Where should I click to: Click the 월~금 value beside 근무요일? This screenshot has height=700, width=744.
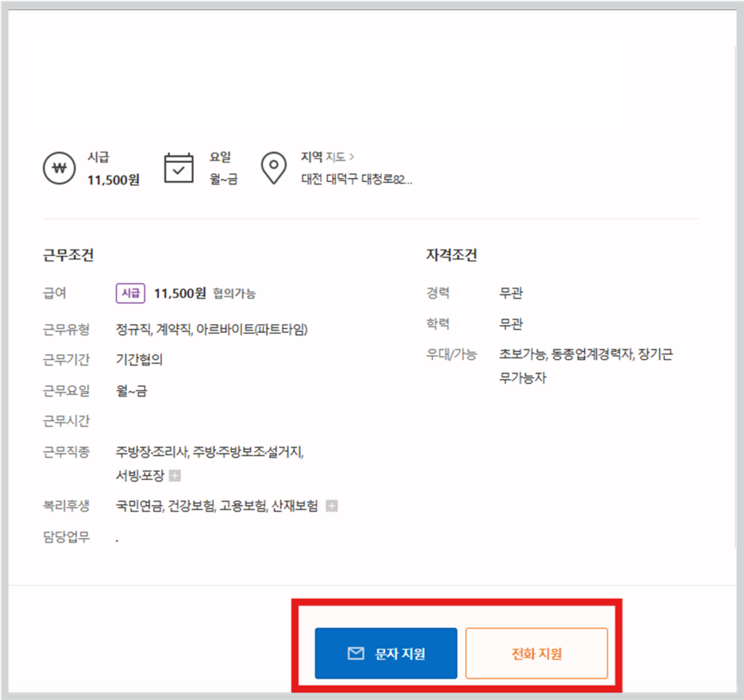pyautogui.click(x=132, y=391)
